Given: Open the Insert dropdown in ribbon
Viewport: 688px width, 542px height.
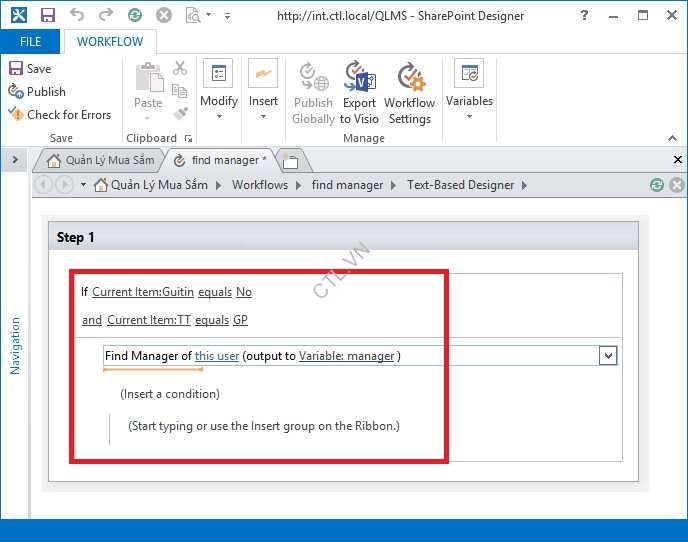Looking at the screenshot, I should click(263, 116).
